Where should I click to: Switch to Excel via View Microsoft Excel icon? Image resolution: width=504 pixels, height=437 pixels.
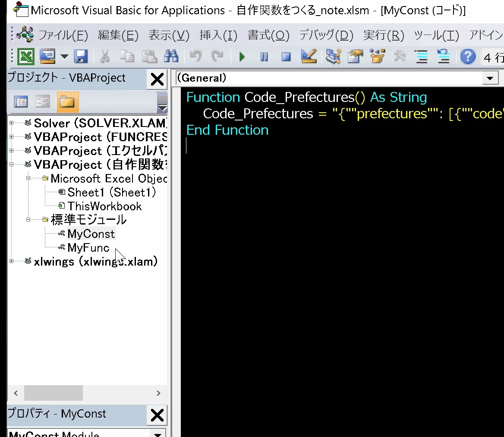pyautogui.click(x=26, y=57)
